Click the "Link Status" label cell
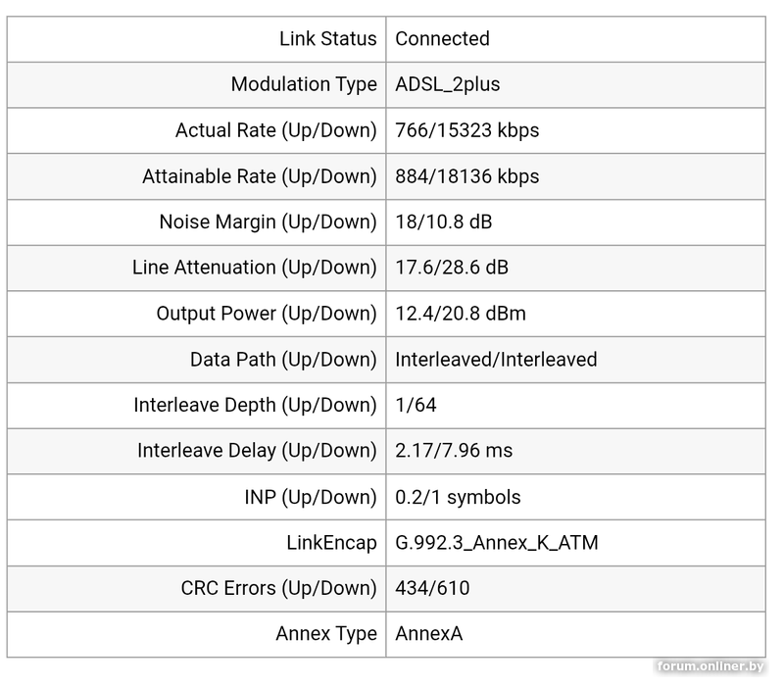784x687 pixels. [x=327, y=39]
